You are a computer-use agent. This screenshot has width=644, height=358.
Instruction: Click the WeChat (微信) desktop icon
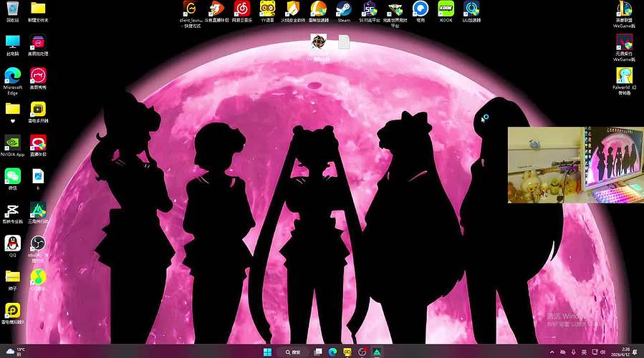pos(13,175)
